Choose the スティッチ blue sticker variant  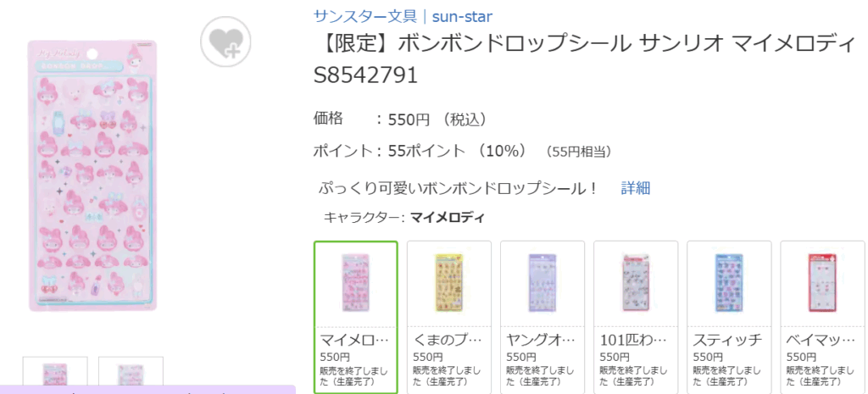(x=729, y=317)
